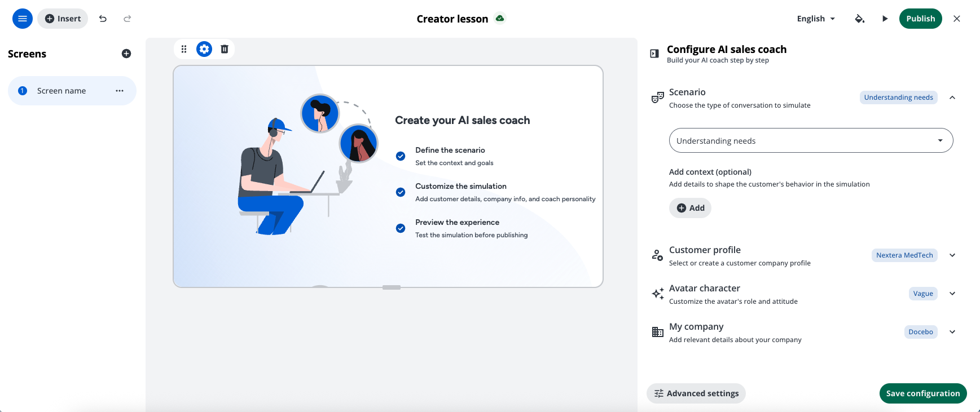Expand the Customer profile section
Screen dimensions: 980x412
click(x=952, y=255)
